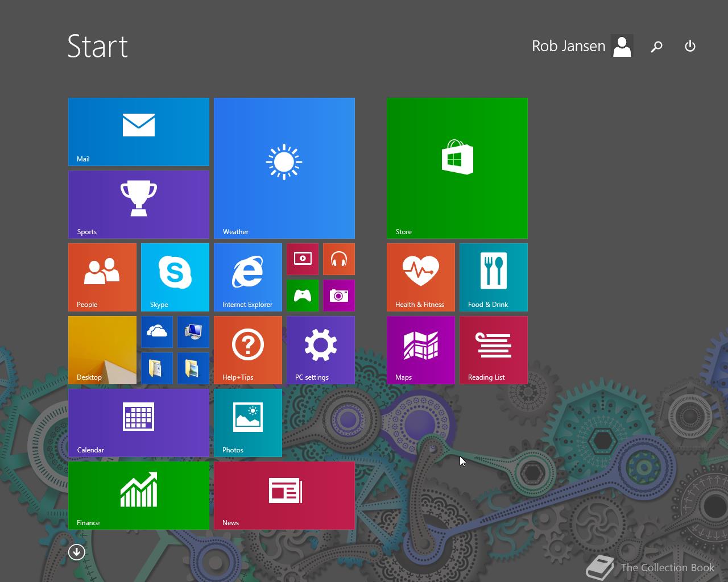This screenshot has width=728, height=582.
Task: Launch the Sports app tile
Action: click(x=139, y=205)
